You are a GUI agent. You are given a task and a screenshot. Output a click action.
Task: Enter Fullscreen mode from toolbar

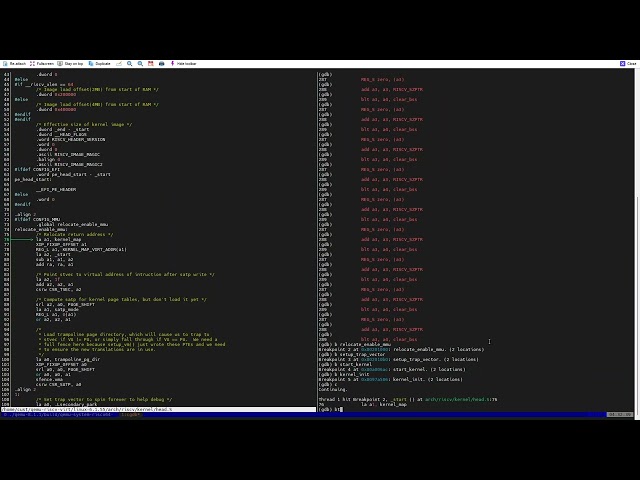tap(42, 64)
